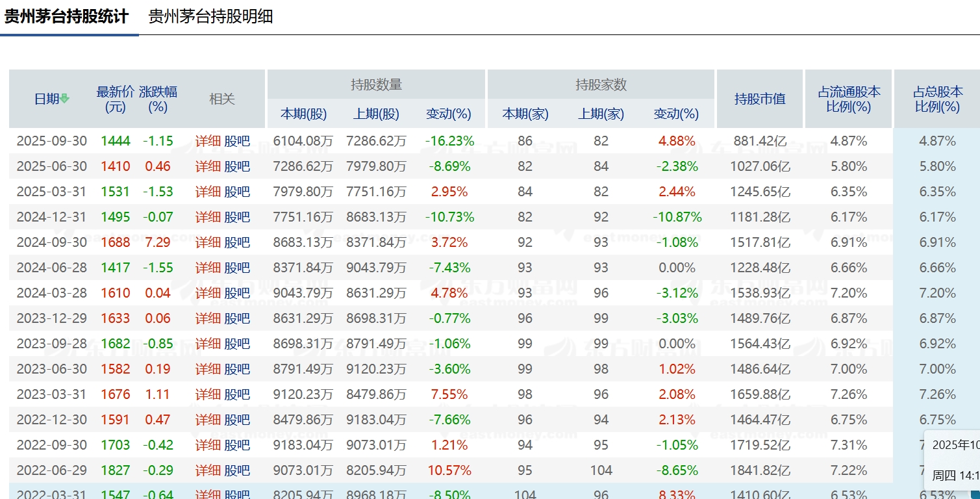Viewport: 980px width, 499px height.
Task: Open 详细 link for 2024-06-28 row
Action: pos(208,268)
